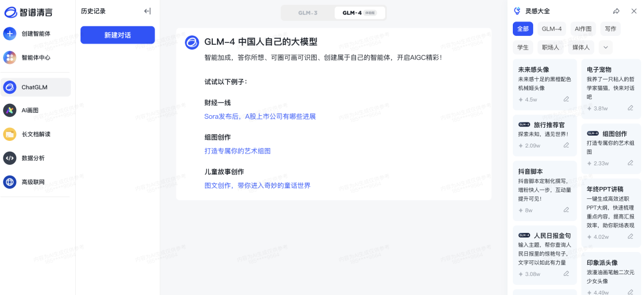Click sparkle count 4.5w on 未来感头像

[528, 100]
